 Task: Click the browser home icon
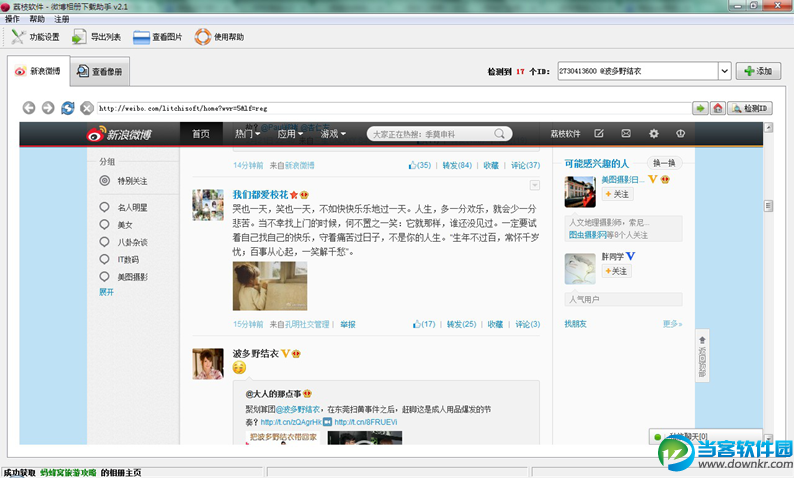(718, 108)
